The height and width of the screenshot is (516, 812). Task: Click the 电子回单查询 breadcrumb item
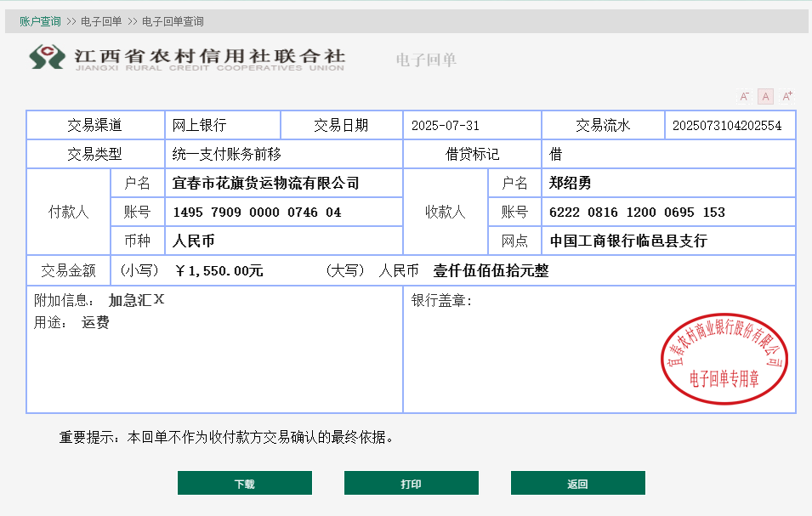point(173,22)
